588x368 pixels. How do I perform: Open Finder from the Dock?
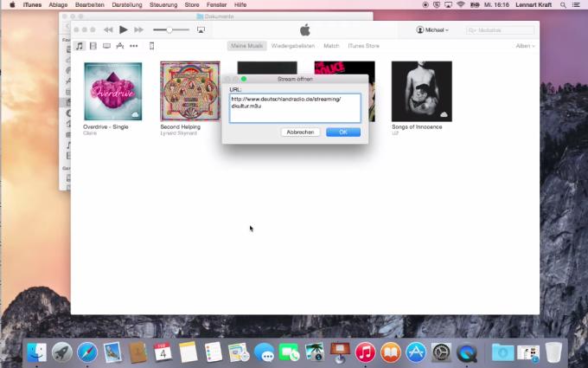click(x=36, y=352)
